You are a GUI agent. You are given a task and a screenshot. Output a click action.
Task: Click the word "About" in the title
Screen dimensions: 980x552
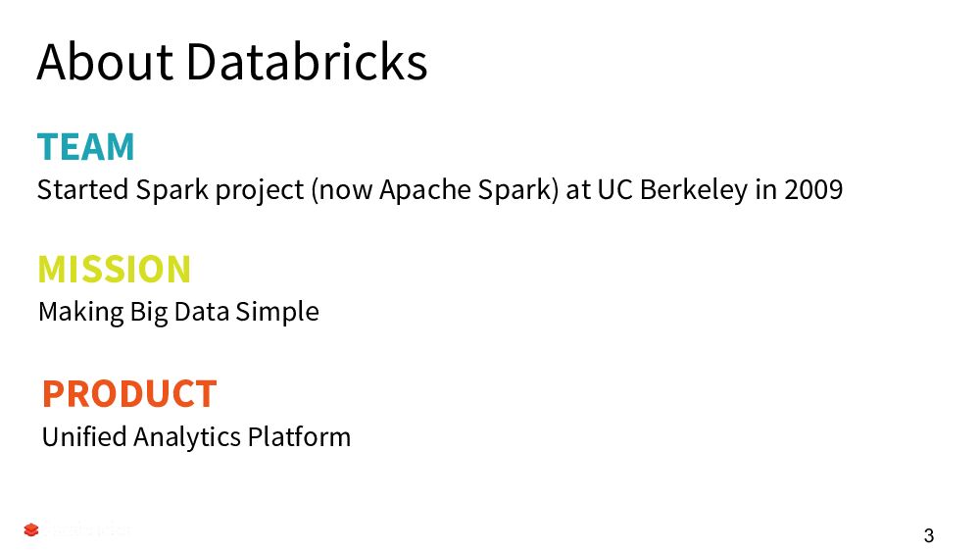(106, 62)
